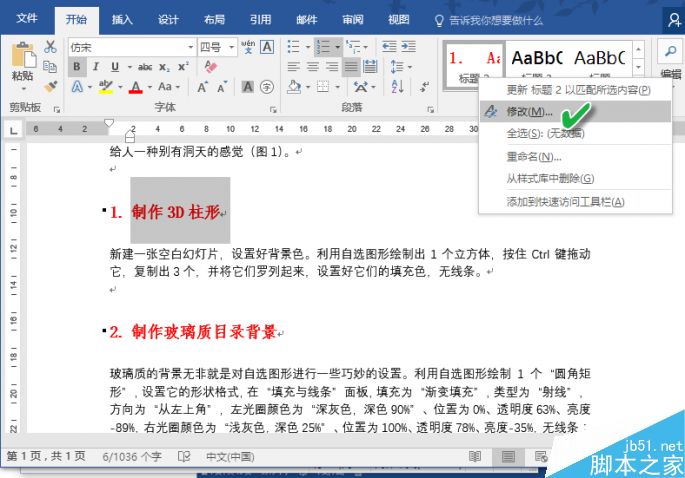Screen dimensions: 685x478
Task: Open the highlight color dropdown arrow
Action: [x=120, y=87]
